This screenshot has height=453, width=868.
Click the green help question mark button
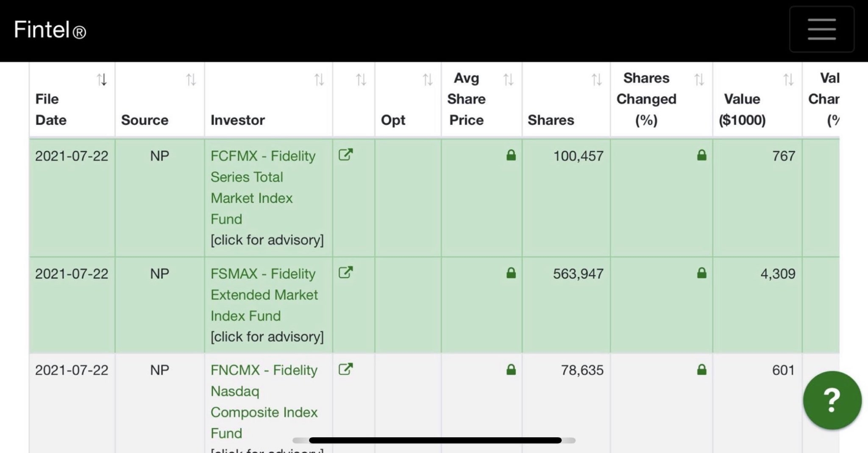click(x=832, y=400)
